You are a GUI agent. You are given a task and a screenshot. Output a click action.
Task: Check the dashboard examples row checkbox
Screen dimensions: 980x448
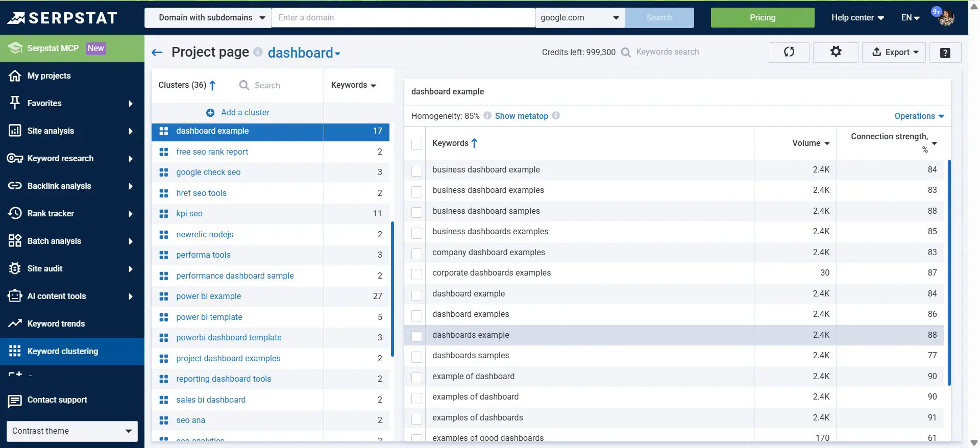417,315
